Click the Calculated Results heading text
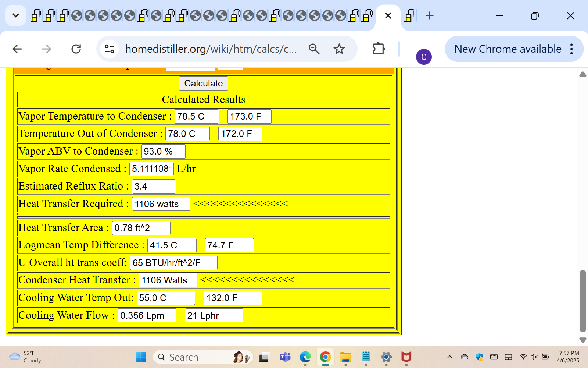This screenshot has width=588, height=368. tap(204, 99)
